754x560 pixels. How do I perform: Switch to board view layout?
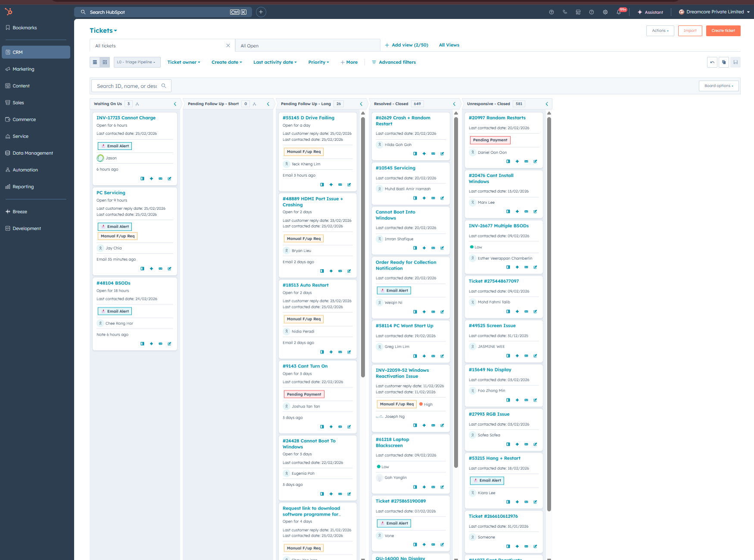(105, 62)
